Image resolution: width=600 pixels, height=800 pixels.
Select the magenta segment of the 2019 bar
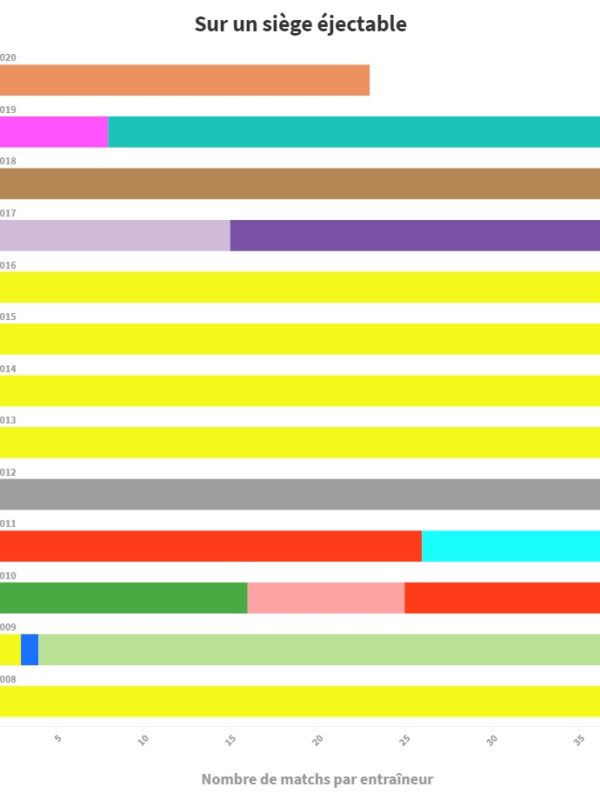pyautogui.click(x=54, y=132)
